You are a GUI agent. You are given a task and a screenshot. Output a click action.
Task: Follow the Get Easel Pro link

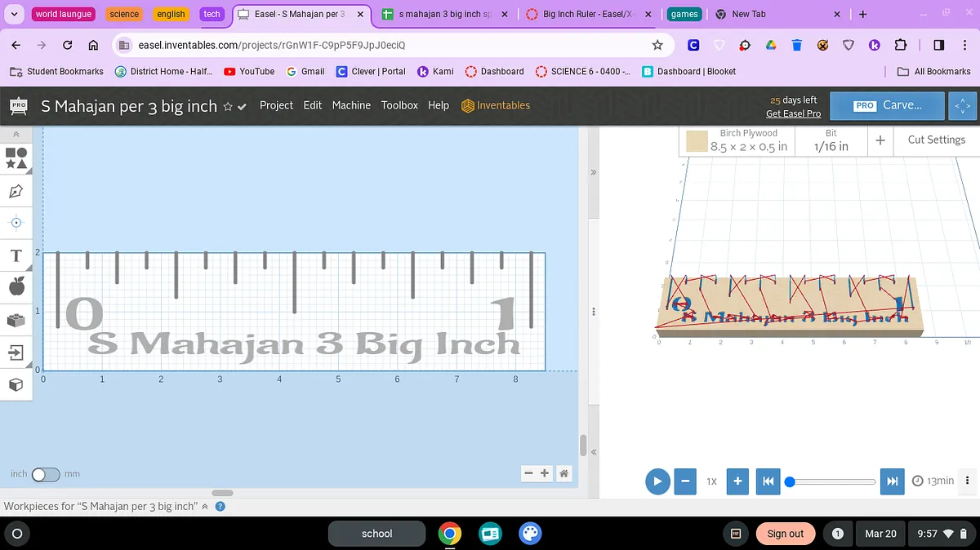[793, 113]
